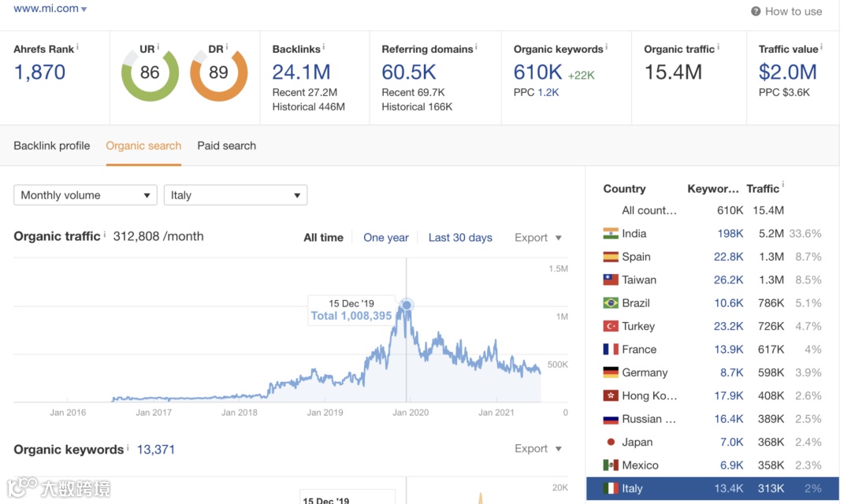
Task: Click Russian Federation keywords 16.4K
Action: click(x=728, y=420)
